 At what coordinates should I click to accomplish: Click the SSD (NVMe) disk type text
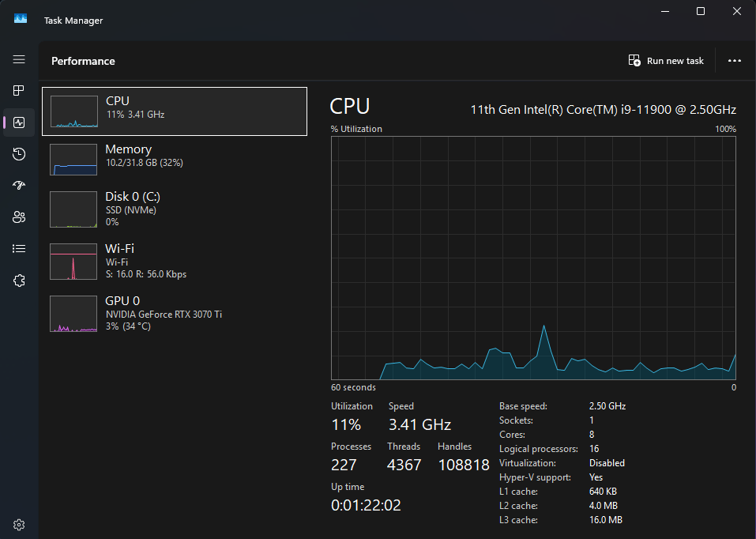[x=130, y=210]
